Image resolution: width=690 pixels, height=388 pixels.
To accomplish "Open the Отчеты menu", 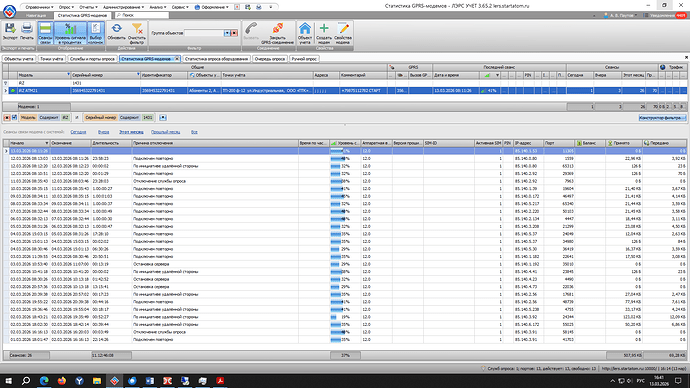I will (x=88, y=7).
